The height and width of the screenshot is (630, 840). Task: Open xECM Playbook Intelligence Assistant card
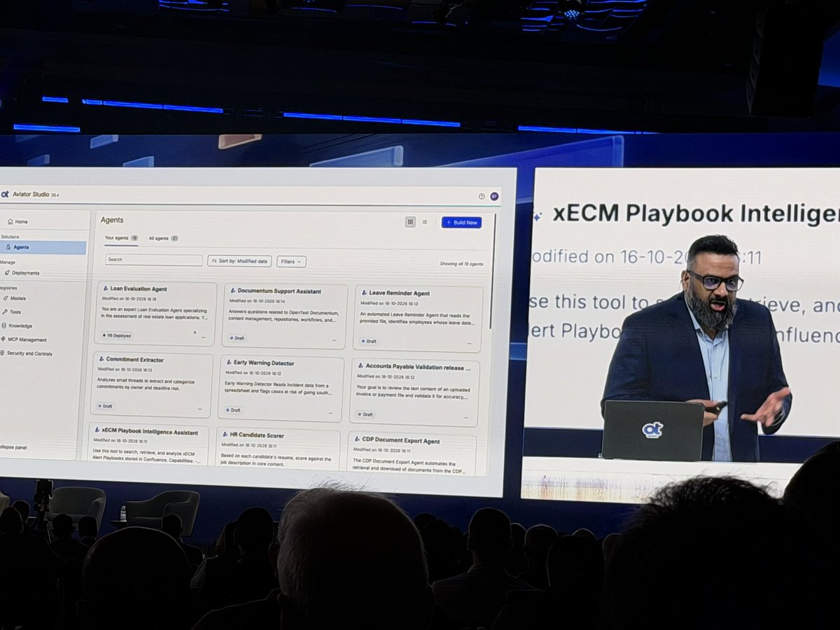pyautogui.click(x=148, y=444)
